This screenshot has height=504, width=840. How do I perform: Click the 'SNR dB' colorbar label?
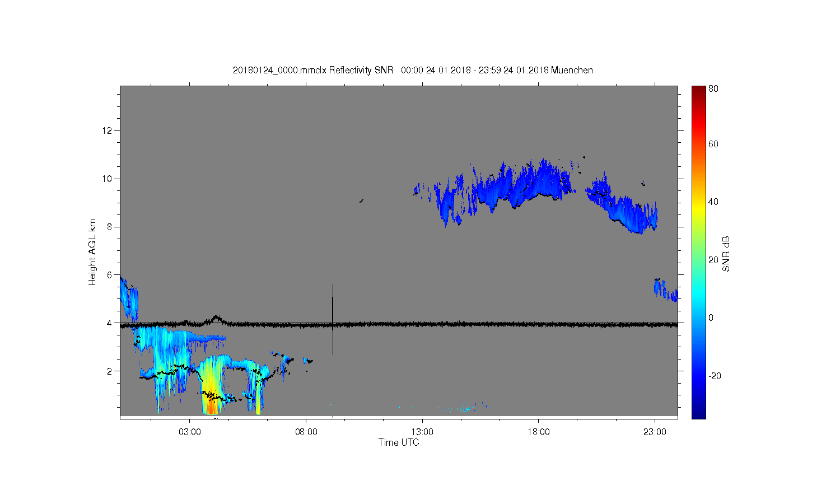point(726,254)
